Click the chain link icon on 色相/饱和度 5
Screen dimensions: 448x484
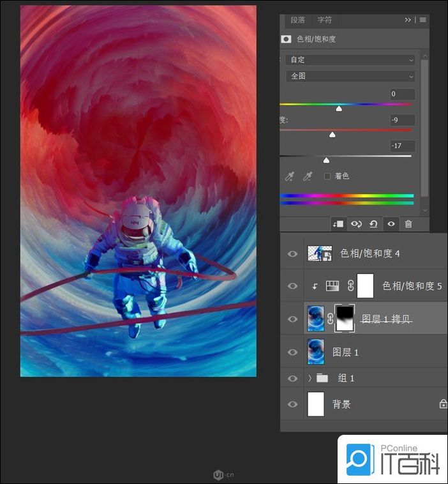tap(350, 286)
